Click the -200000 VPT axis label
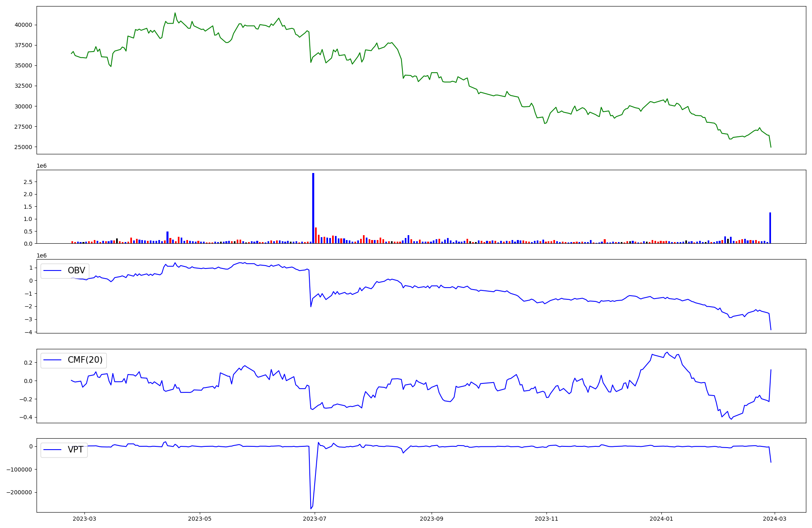The width and height of the screenshot is (812, 528). (19, 492)
